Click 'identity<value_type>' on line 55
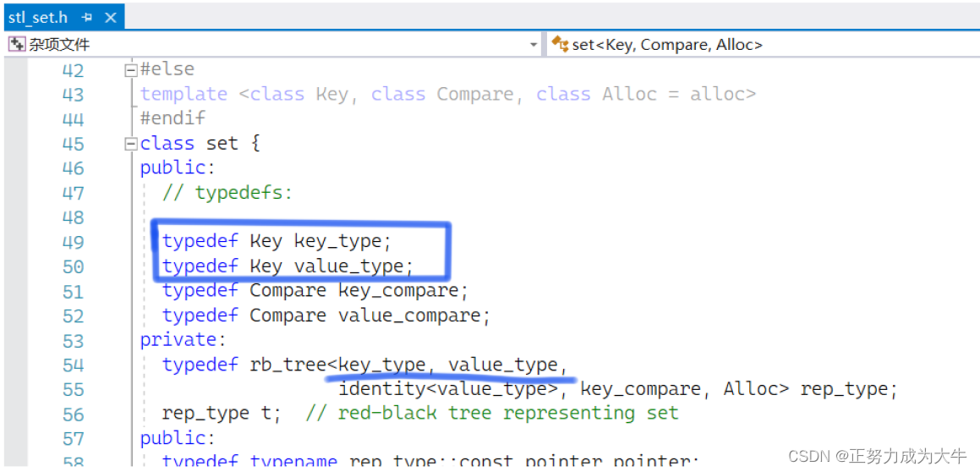980x472 pixels. (x=448, y=389)
